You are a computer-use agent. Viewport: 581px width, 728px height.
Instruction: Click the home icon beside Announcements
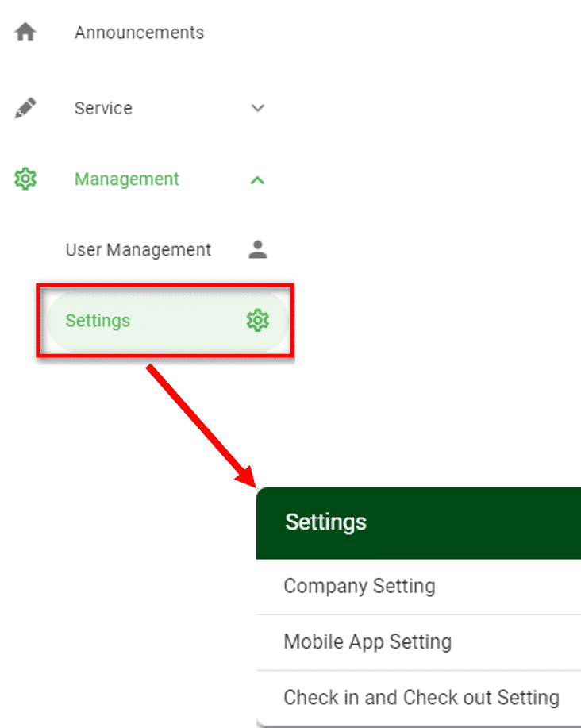coord(25,33)
